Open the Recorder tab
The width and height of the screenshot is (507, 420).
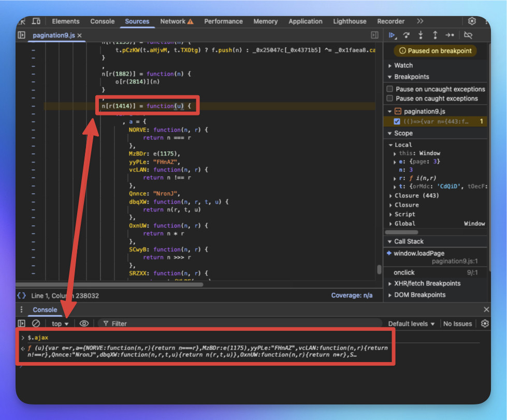(390, 21)
